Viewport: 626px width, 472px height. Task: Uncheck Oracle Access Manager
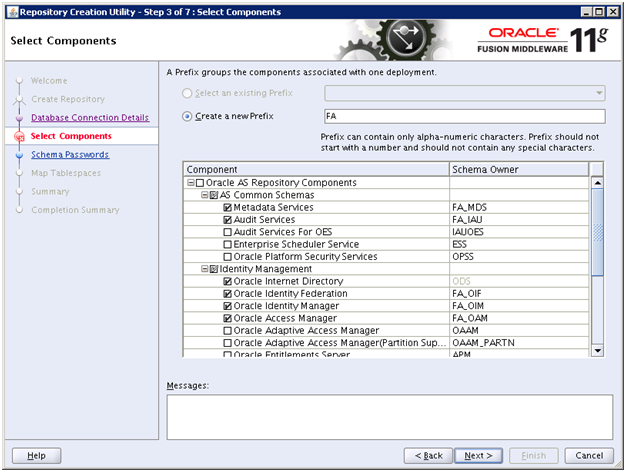[x=228, y=318]
